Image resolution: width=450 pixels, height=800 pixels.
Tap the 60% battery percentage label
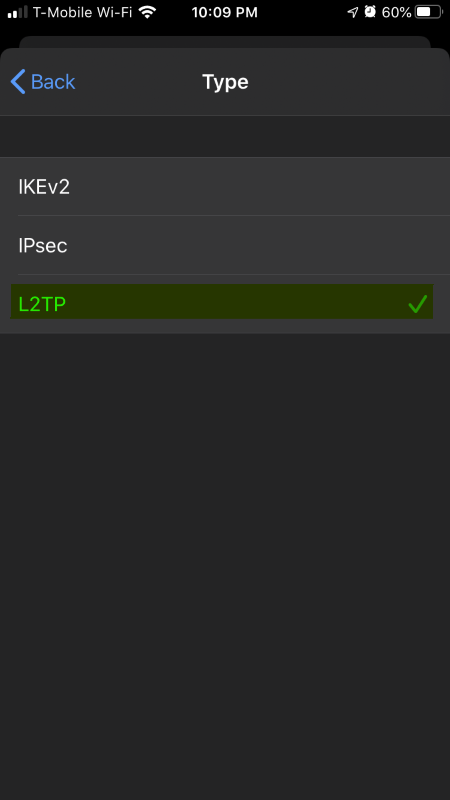[x=396, y=12]
